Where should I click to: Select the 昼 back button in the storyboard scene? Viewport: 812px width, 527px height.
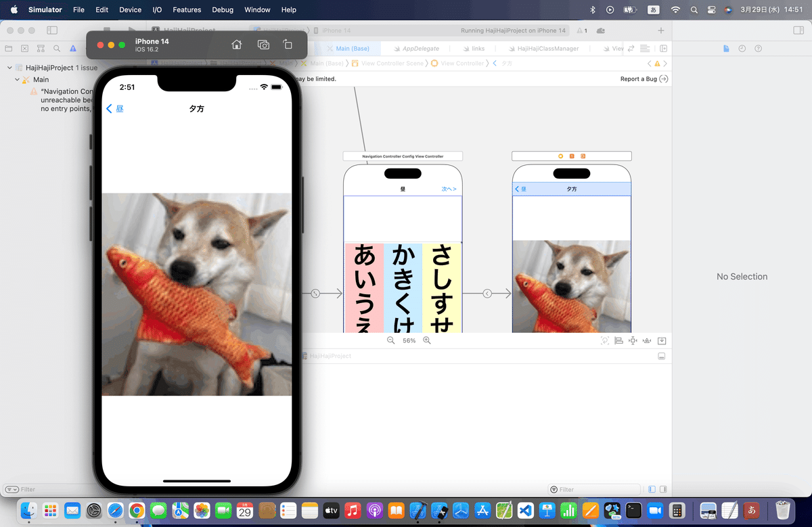(x=520, y=189)
